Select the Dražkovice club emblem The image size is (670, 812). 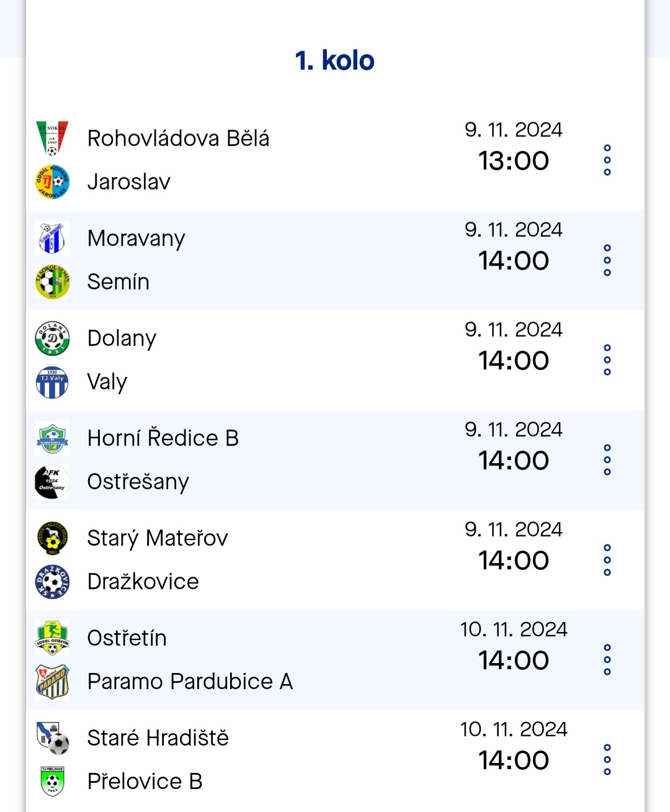[52, 582]
